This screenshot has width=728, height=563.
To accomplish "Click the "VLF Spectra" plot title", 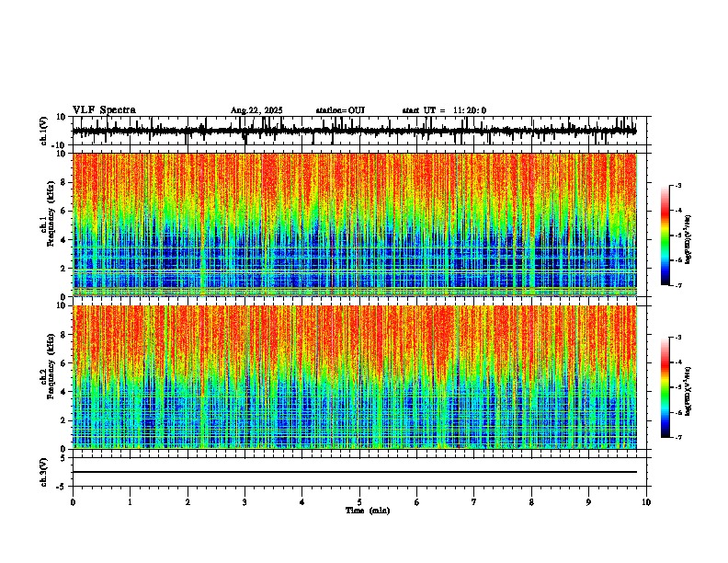I will 104,110.
